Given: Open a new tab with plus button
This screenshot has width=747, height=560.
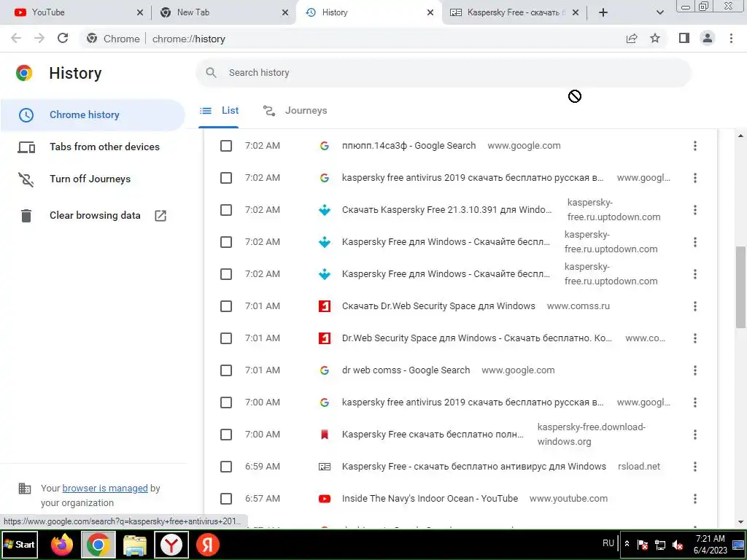Looking at the screenshot, I should click(x=603, y=13).
